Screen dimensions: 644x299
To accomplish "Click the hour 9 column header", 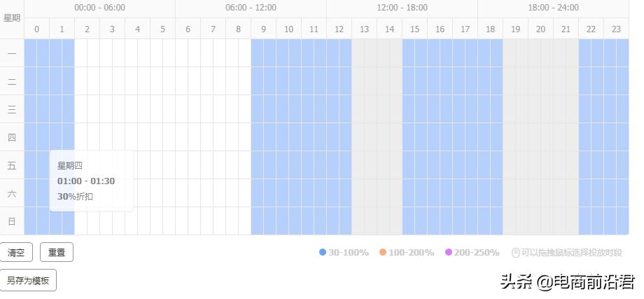I will tap(263, 29).
